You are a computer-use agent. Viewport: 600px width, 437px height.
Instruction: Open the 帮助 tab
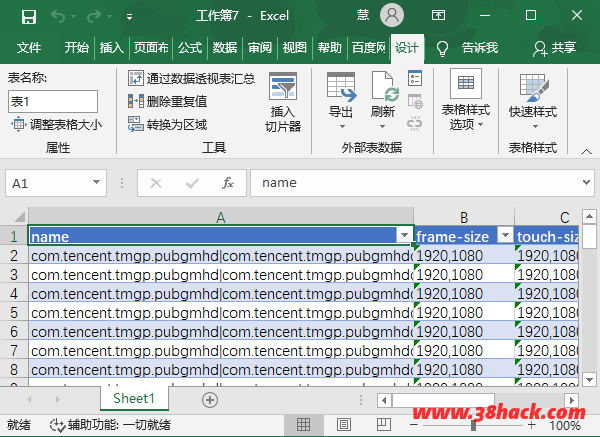coord(329,48)
